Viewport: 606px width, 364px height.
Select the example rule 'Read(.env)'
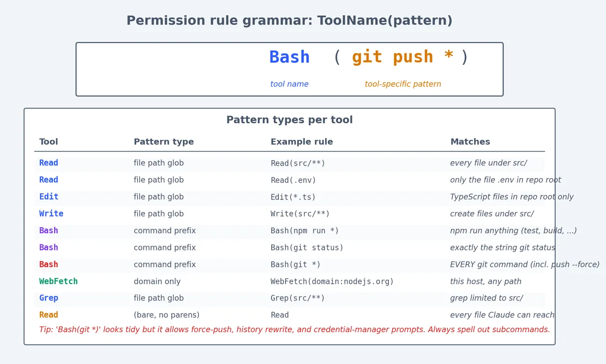point(293,180)
